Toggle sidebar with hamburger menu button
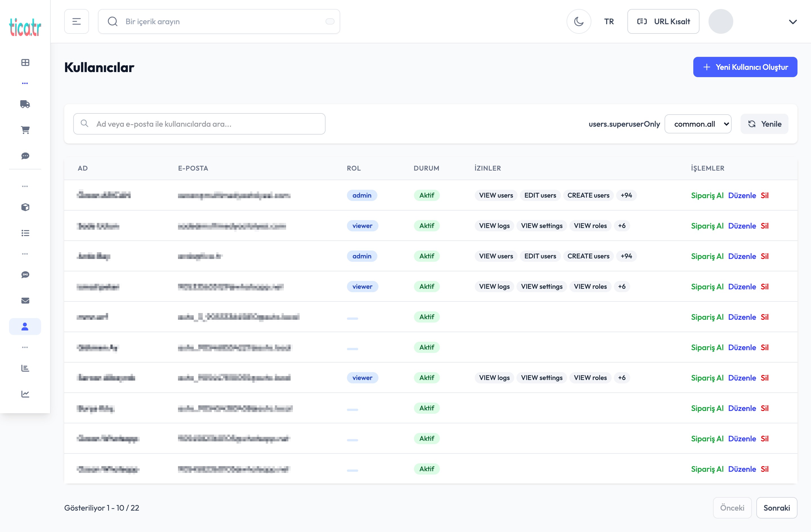The height and width of the screenshot is (532, 811). [x=76, y=21]
